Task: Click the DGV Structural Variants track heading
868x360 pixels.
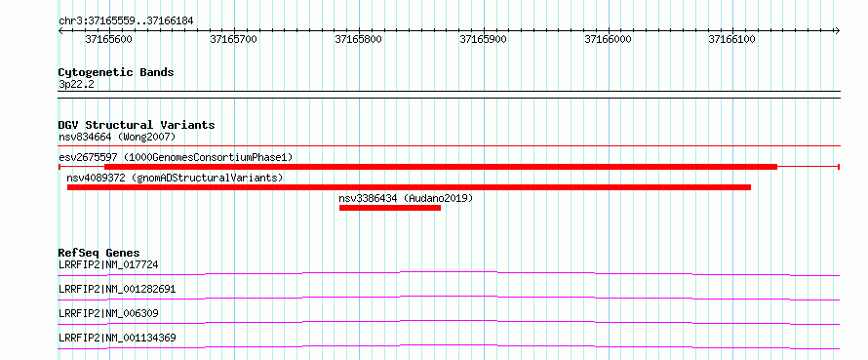Action: [x=137, y=125]
